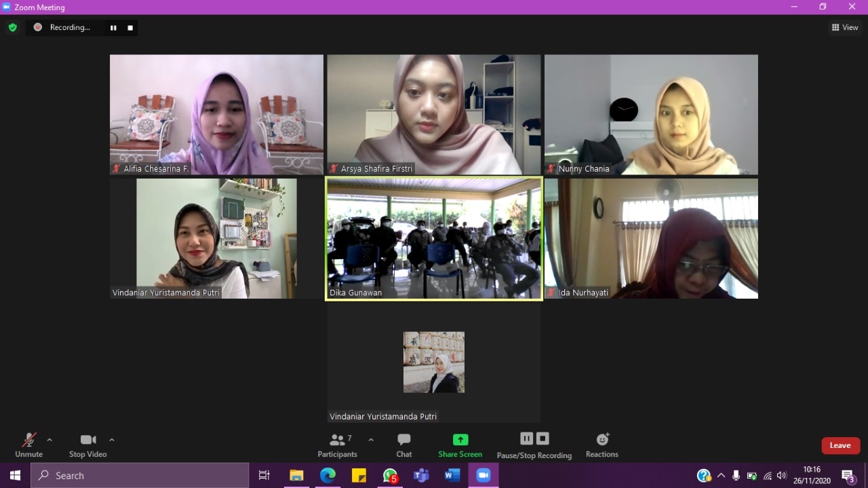Screen dimensions: 868x488
Task: Open the View layout menu
Action: 845,28
